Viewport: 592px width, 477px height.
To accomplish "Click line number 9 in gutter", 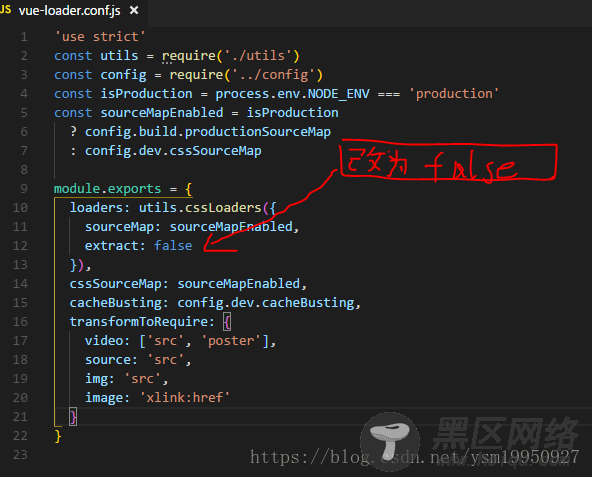I will (x=24, y=188).
